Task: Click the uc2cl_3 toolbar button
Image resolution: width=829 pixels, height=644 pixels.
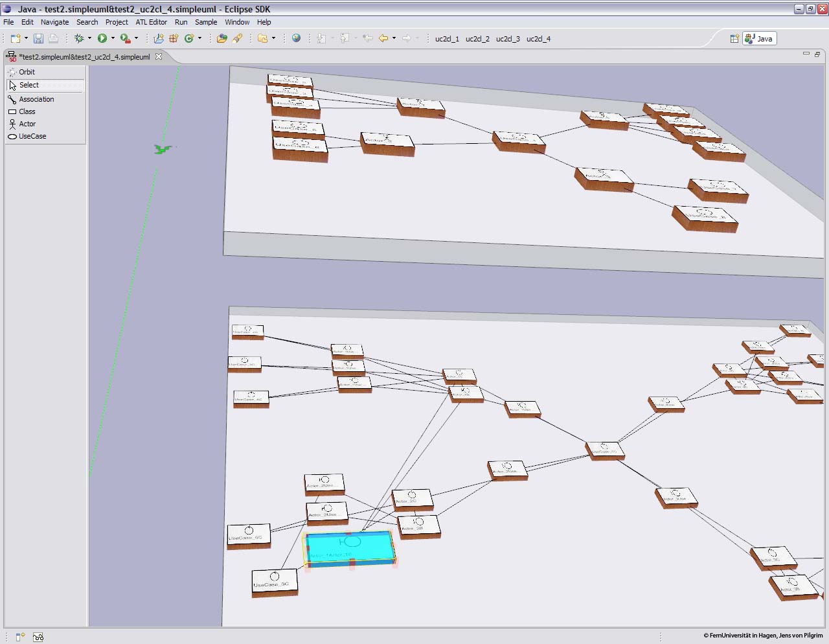Action: (x=508, y=39)
